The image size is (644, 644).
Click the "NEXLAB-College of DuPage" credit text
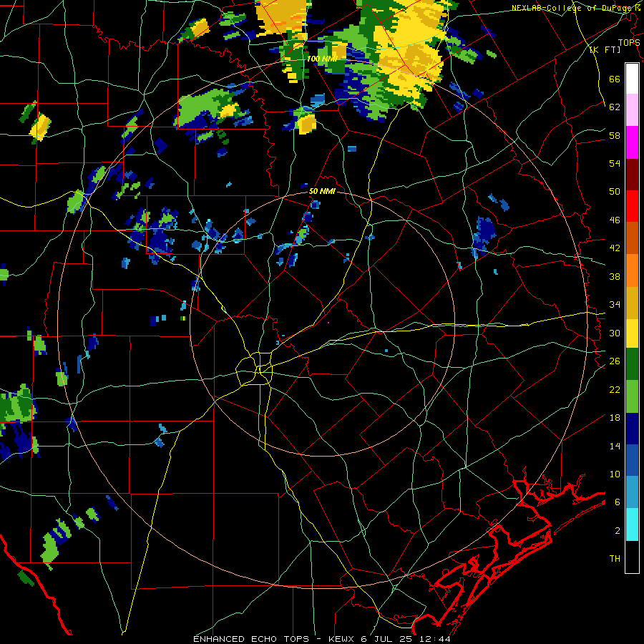[x=572, y=8]
